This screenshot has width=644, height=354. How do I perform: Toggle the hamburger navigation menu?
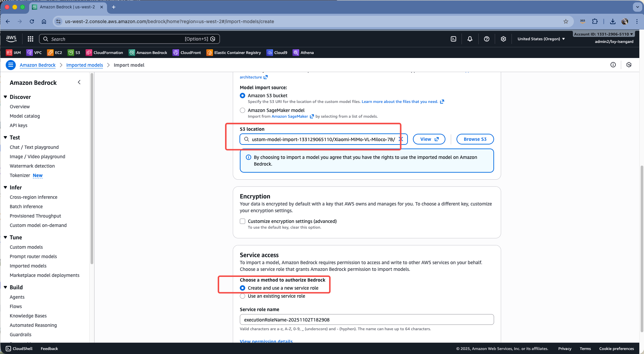coord(11,65)
